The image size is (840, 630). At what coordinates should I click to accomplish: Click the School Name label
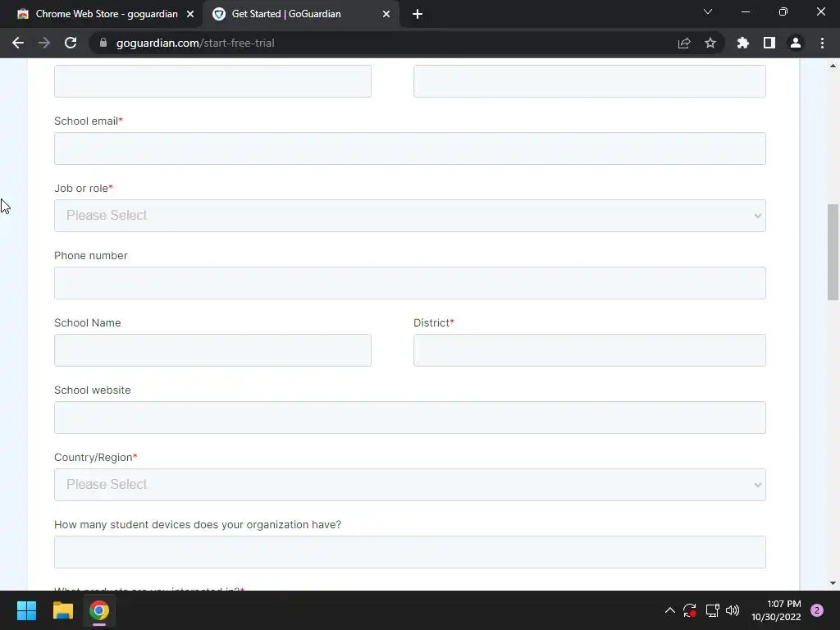pos(87,323)
